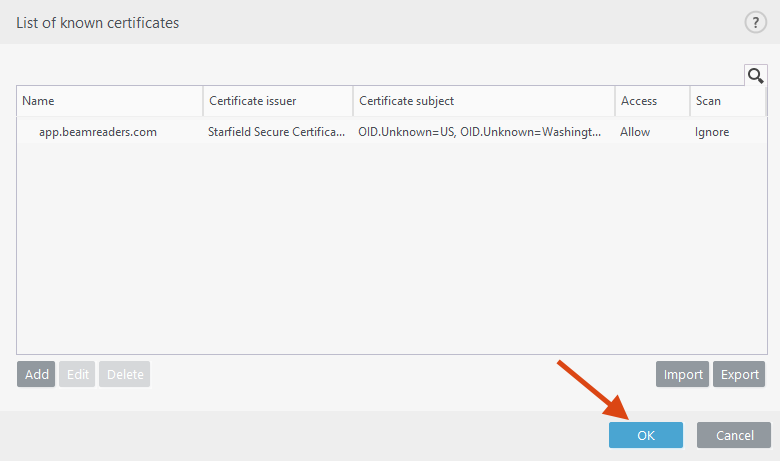
Task: Import a certificate with Import button
Action: (x=682, y=375)
